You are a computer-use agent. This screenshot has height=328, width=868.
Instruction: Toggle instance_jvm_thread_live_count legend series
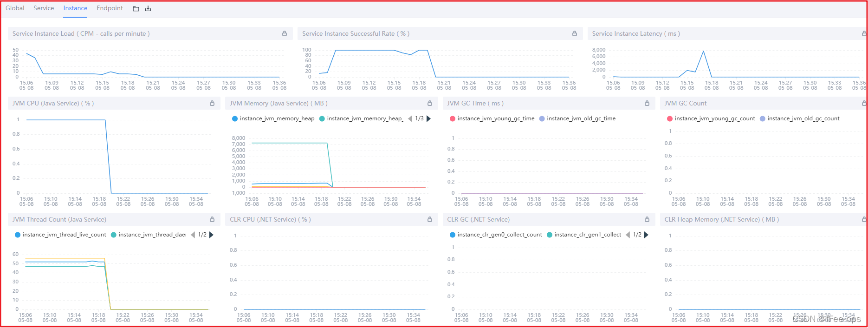(60, 235)
